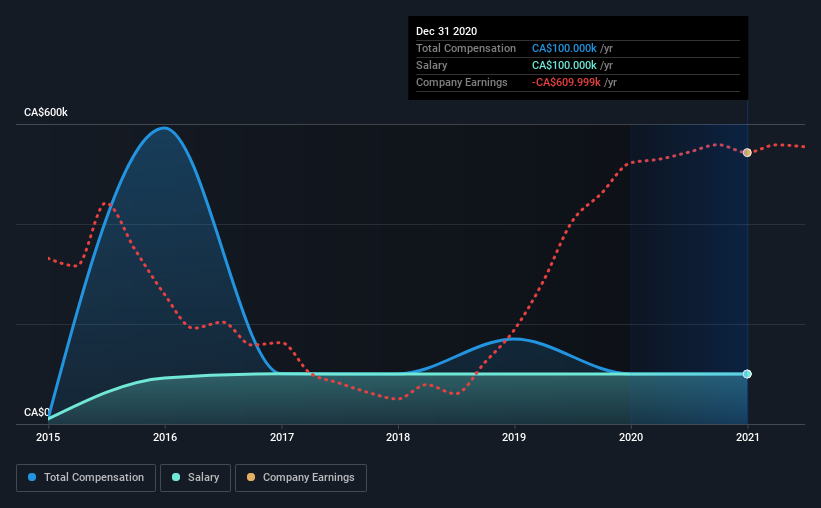Toggle the Total Compensation legend button
Screen dimensions: 821x508
point(86,478)
